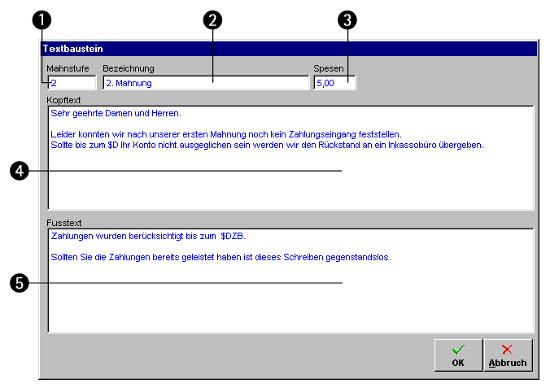Click callout marker number 2
Image resolution: width=550 pixels, height=392 pixels.
pyautogui.click(x=213, y=21)
